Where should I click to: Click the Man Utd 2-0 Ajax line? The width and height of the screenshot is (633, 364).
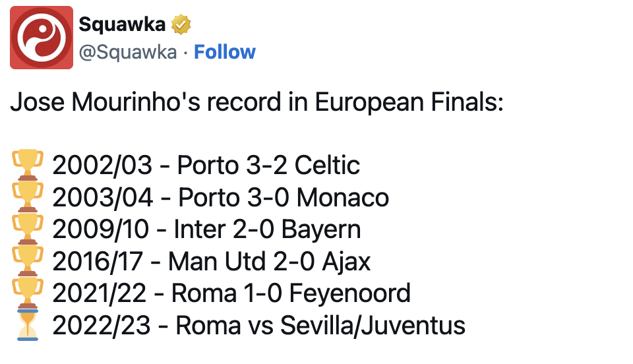pos(211,261)
